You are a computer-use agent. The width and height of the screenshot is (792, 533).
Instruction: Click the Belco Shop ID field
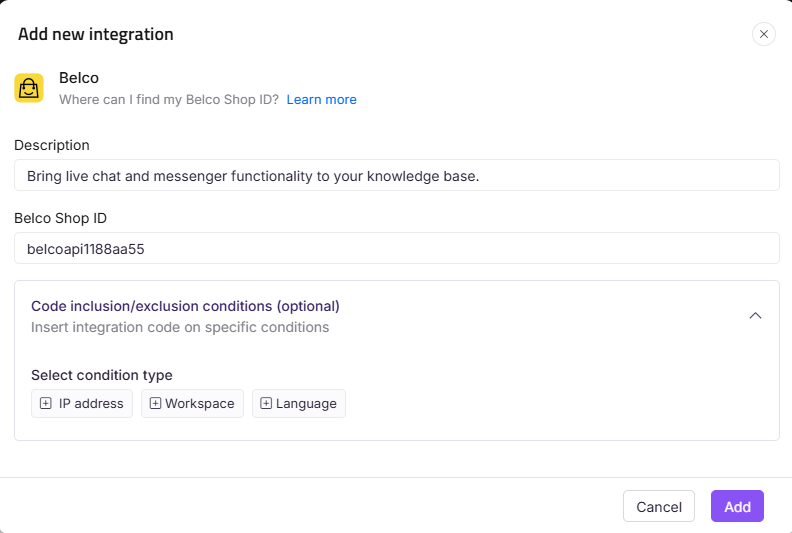[397, 248]
